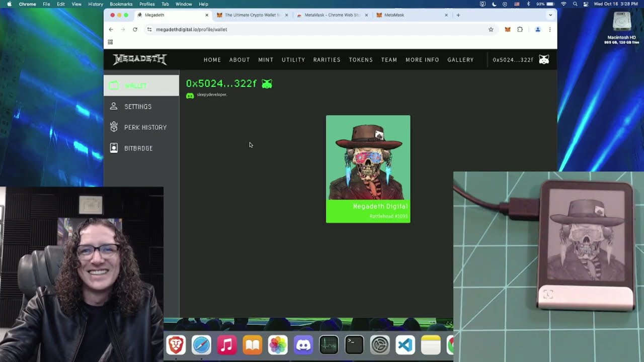The image size is (644, 362).
Task: Click the Discord icon next to sleepydeveloper
Action: [190, 96]
